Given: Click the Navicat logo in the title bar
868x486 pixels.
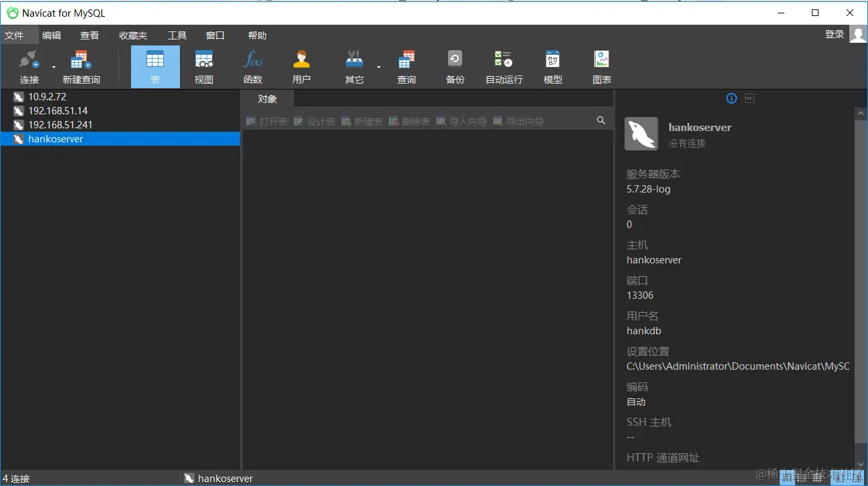Looking at the screenshot, I should click(x=13, y=13).
